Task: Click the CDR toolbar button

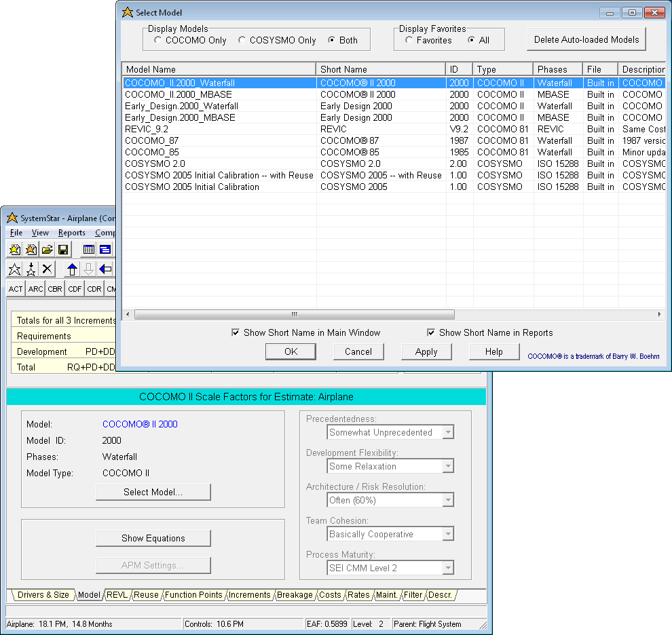Action: [94, 289]
